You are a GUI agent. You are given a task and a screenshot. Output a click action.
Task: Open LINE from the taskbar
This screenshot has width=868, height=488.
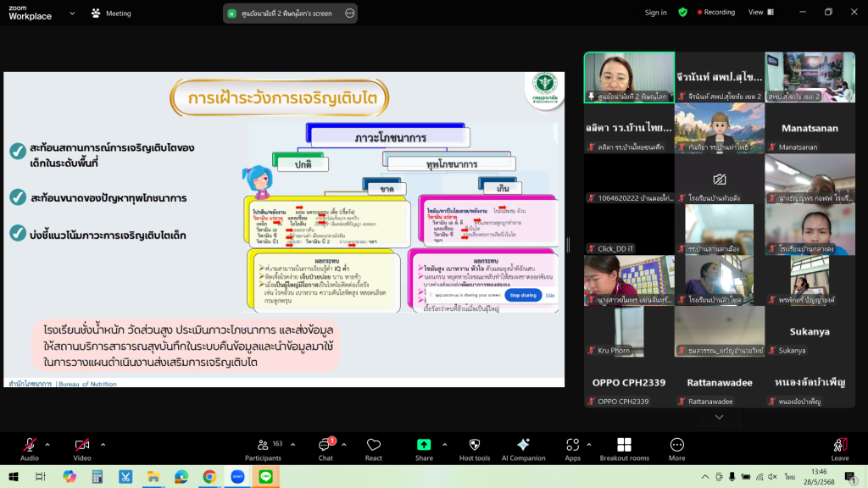coord(265,476)
